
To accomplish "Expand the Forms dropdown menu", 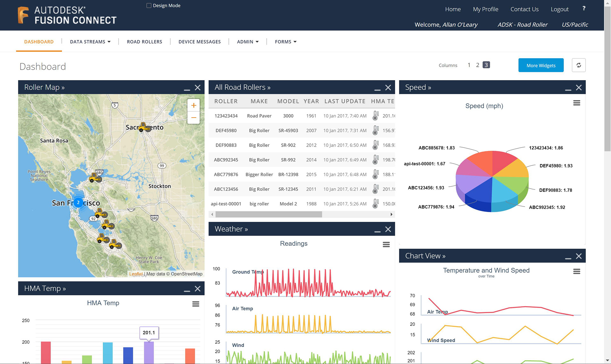I will coord(285,42).
